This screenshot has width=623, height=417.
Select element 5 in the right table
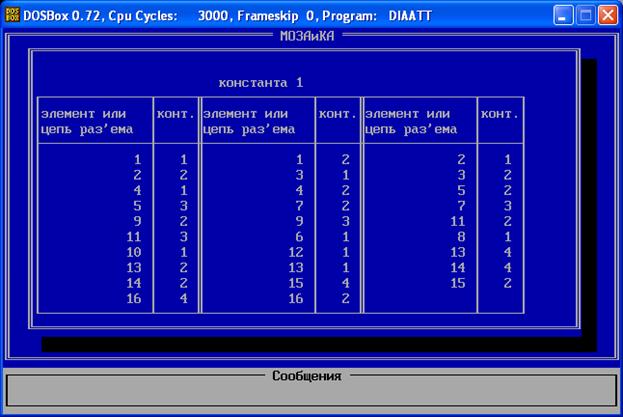461,190
